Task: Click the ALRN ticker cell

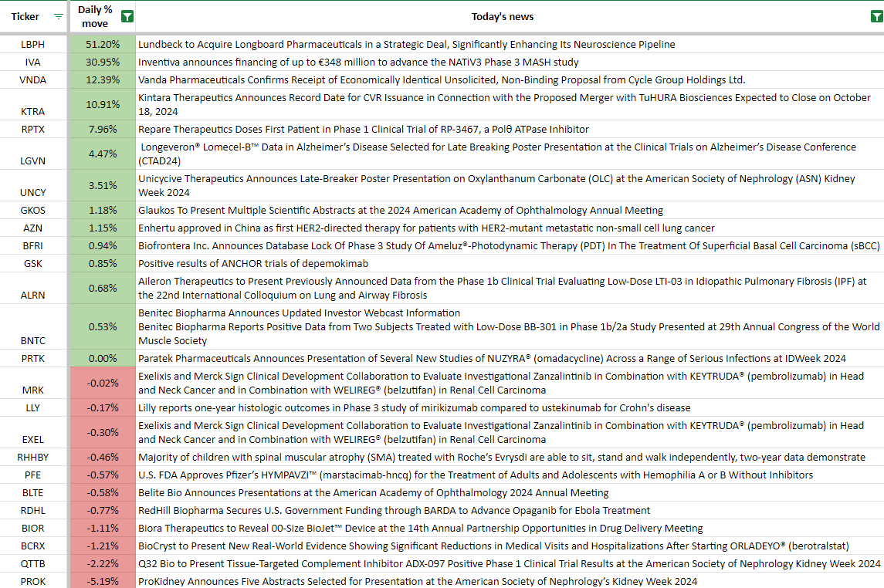Action: (x=33, y=289)
